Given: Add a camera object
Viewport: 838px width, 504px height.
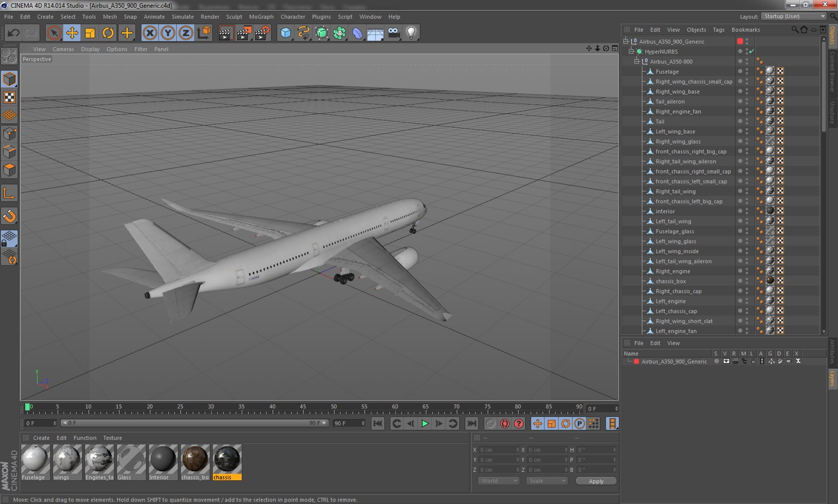Looking at the screenshot, I should click(x=393, y=33).
